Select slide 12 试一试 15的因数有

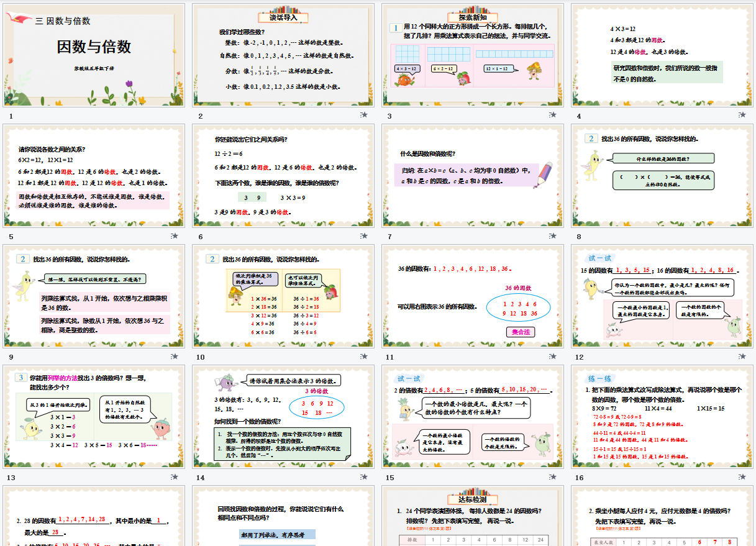662,296
